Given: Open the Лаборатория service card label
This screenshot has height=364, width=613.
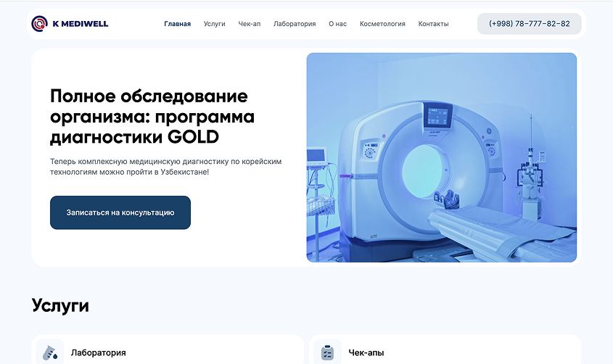Looking at the screenshot, I should point(98,353).
